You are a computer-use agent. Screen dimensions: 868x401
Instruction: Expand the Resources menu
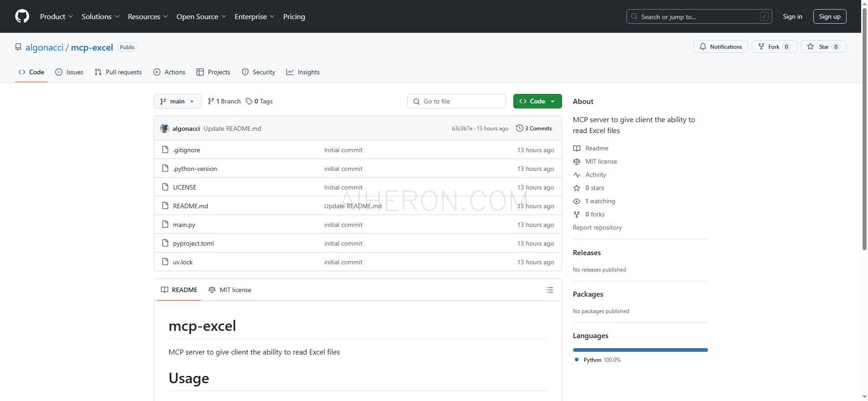[148, 16]
